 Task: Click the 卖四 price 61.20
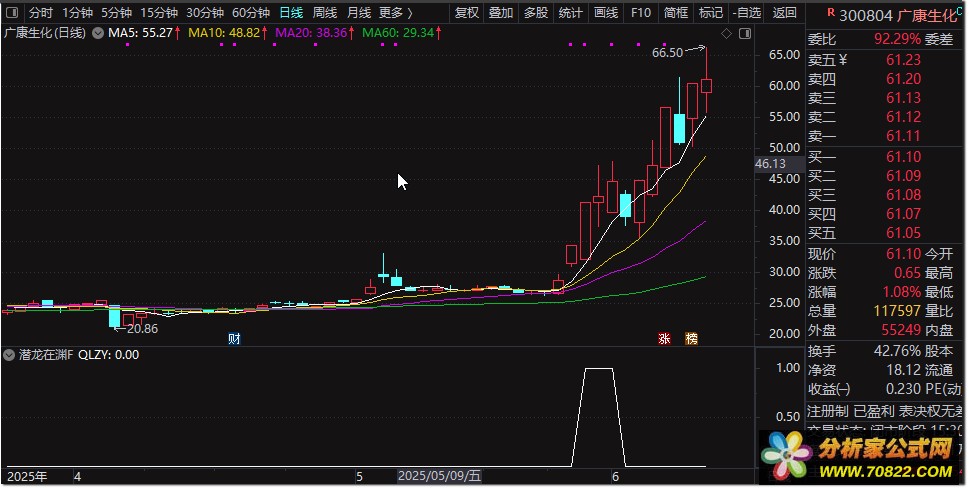(x=903, y=79)
